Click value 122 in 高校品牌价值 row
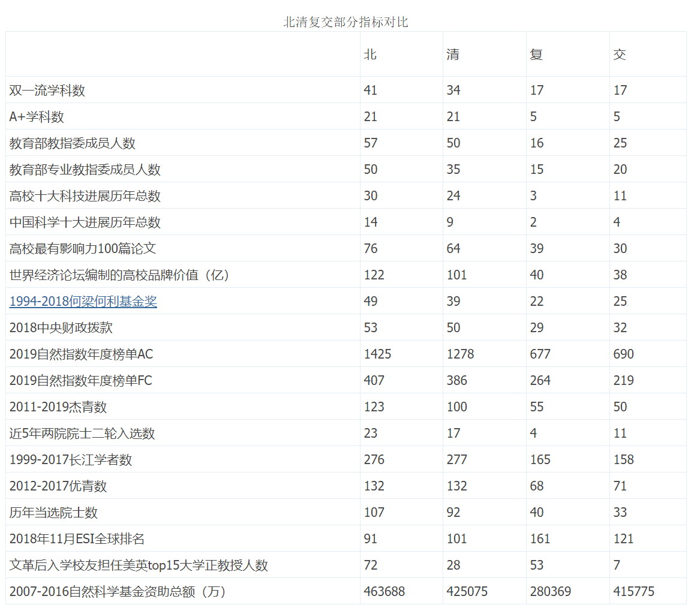Viewport: 700px width, 608px height. [x=374, y=275]
